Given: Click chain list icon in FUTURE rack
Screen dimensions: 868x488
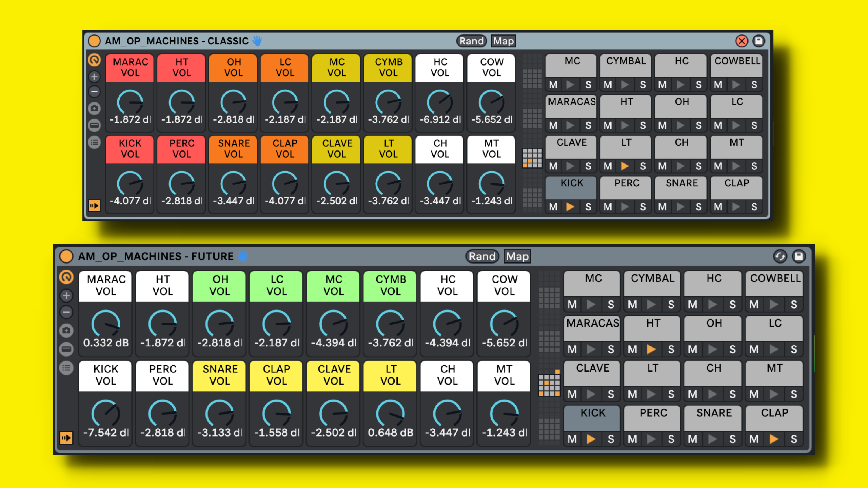Looking at the screenshot, I should (x=66, y=368).
